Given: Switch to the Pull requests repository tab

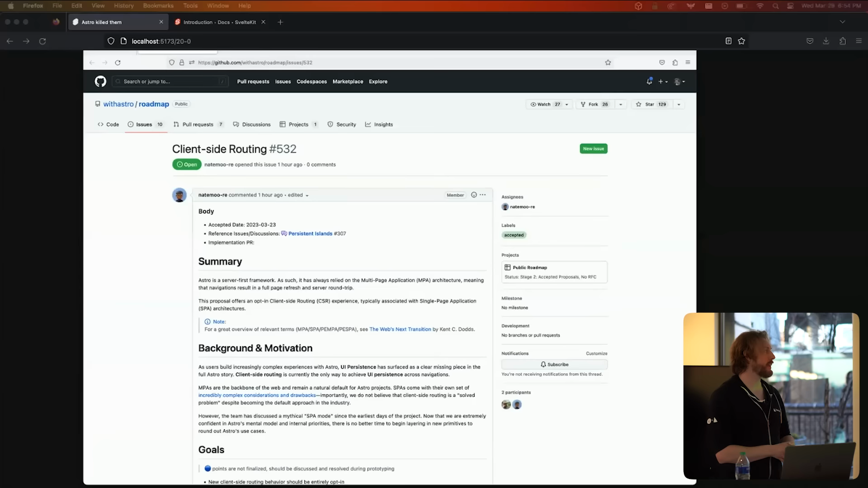Looking at the screenshot, I should click(198, 124).
